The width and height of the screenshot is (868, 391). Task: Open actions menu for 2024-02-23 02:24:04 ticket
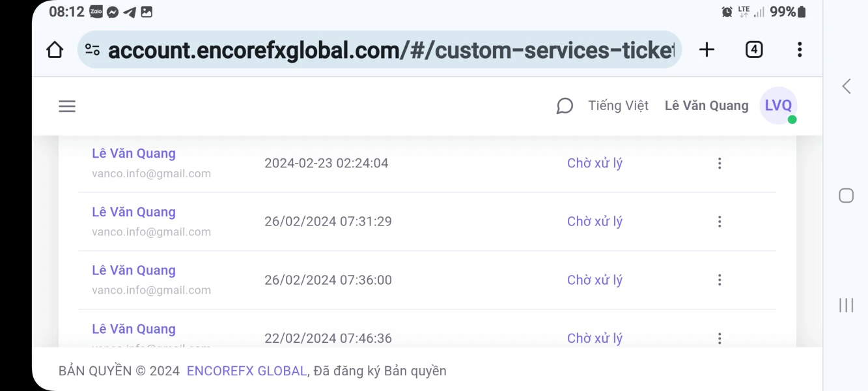(x=720, y=164)
